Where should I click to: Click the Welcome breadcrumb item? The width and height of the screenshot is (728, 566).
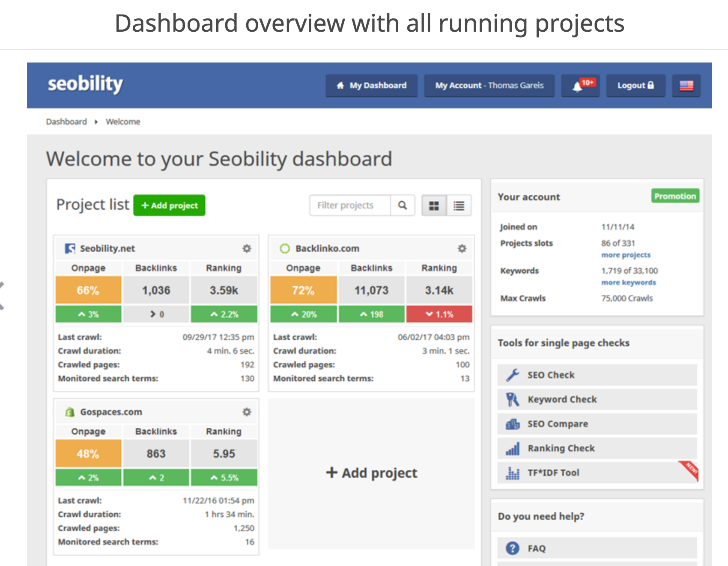pyautogui.click(x=123, y=122)
